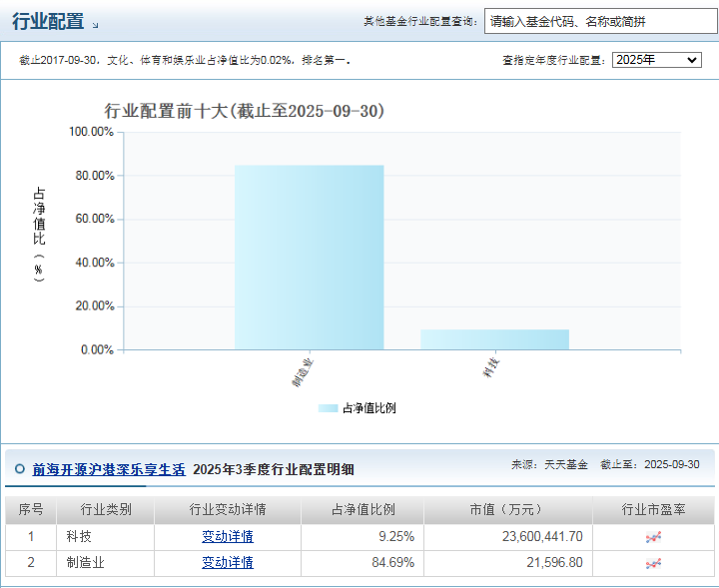The height and width of the screenshot is (588, 719).
Task: Select the 9.25% cell value
Action: [x=396, y=536]
